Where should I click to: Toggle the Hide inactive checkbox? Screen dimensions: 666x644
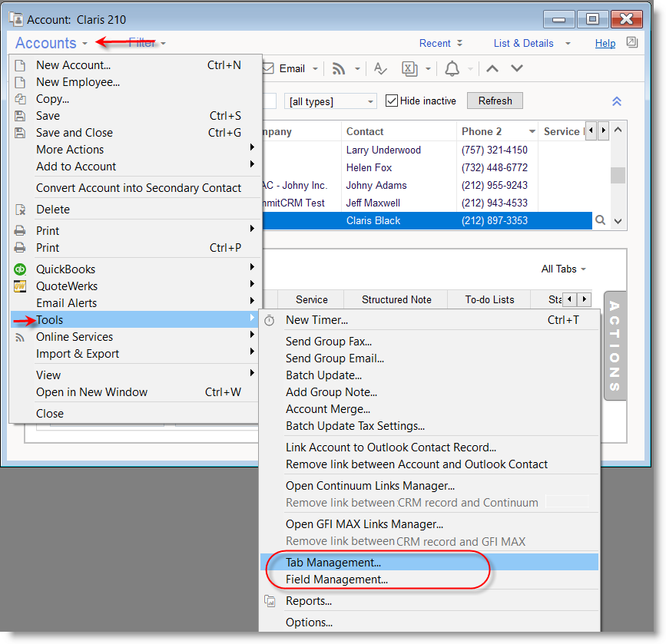tap(392, 101)
